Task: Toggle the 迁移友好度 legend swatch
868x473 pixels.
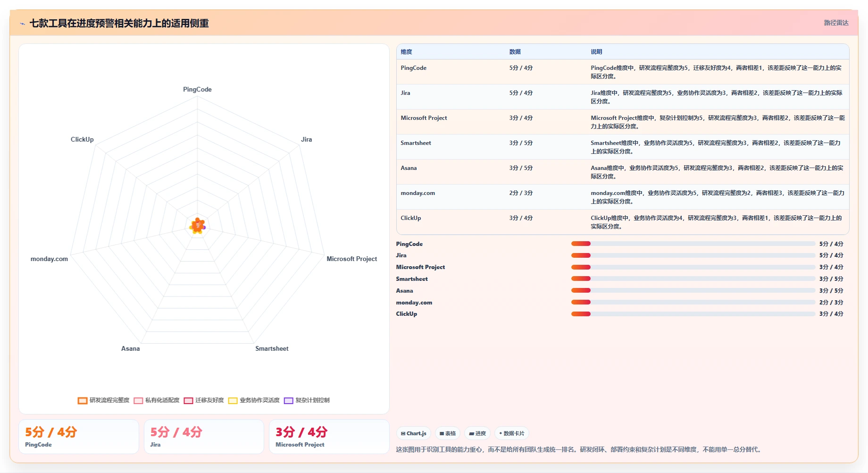Action: pos(188,401)
